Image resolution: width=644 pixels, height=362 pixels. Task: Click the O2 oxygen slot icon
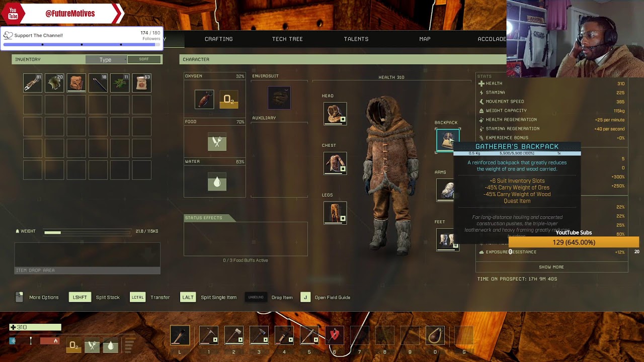click(x=229, y=100)
